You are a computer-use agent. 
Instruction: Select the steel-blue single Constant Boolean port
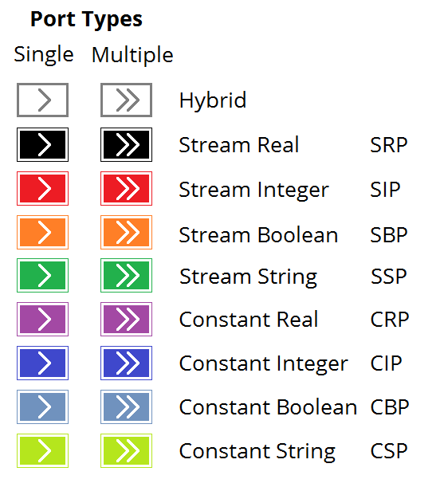(x=42, y=406)
